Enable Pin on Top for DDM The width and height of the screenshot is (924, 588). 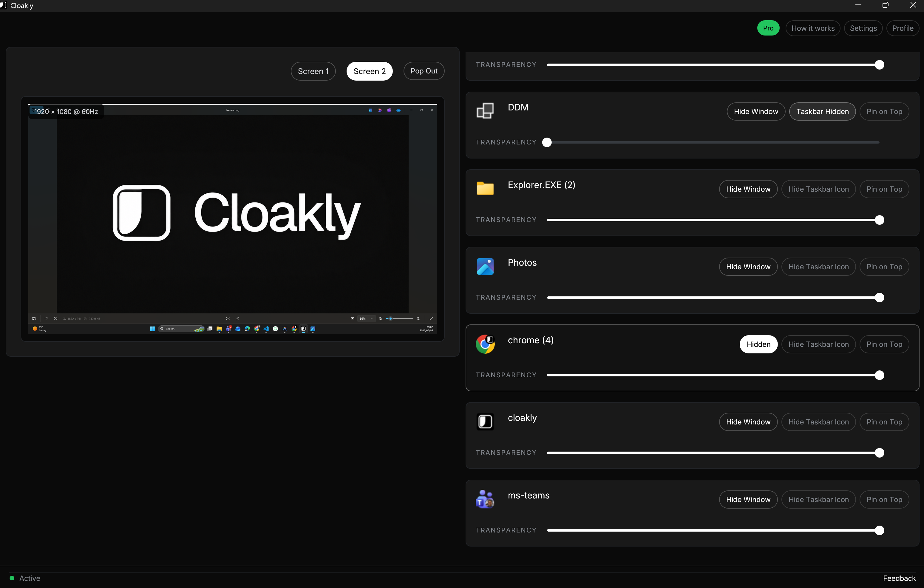(x=884, y=111)
